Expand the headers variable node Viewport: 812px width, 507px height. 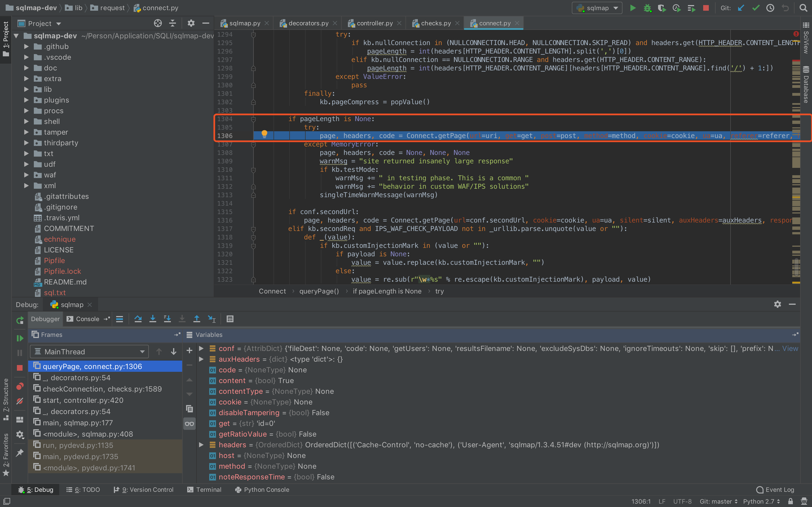click(x=201, y=445)
